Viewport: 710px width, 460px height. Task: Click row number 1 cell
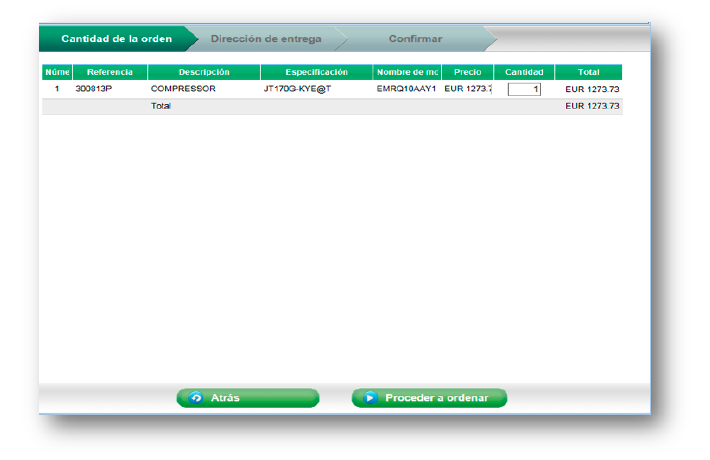(x=57, y=89)
